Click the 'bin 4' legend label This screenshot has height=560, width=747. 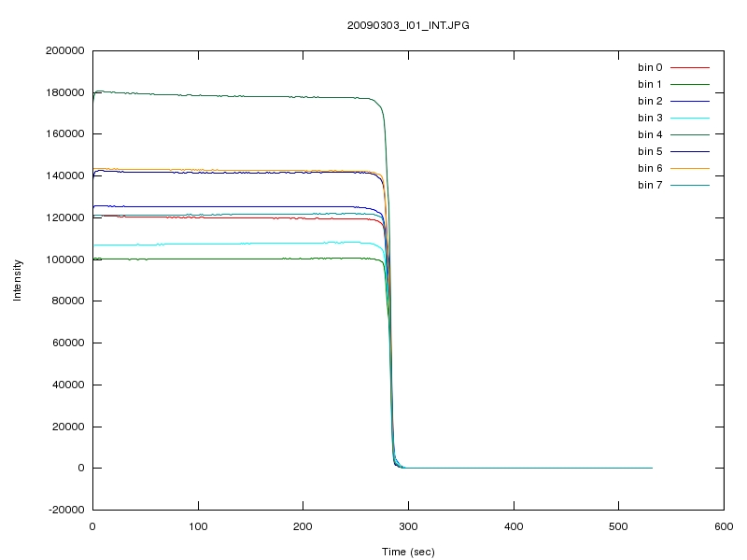click(x=650, y=134)
